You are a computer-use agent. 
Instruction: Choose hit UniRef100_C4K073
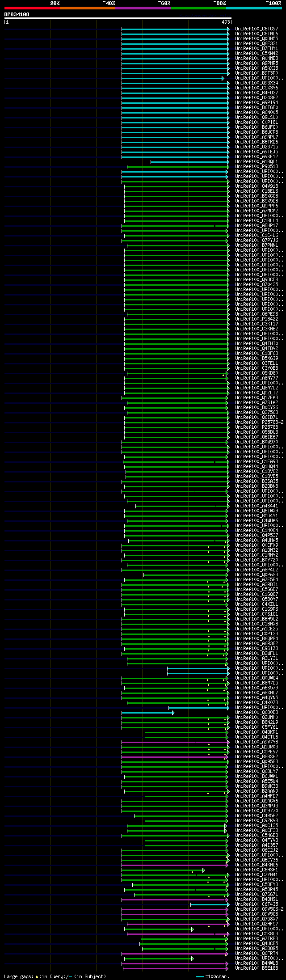[x=257, y=703]
